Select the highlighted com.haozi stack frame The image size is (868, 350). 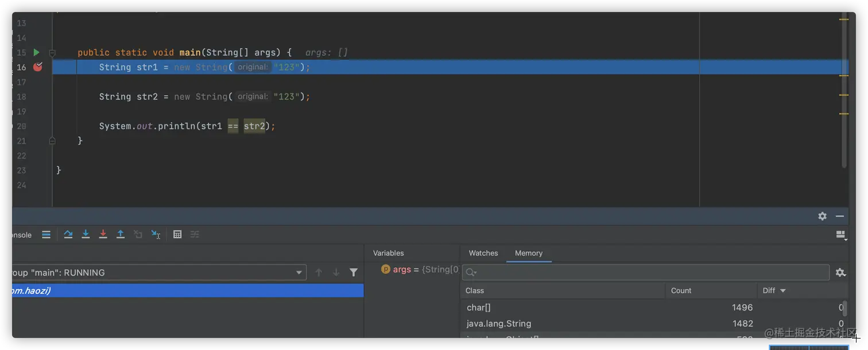pos(188,291)
